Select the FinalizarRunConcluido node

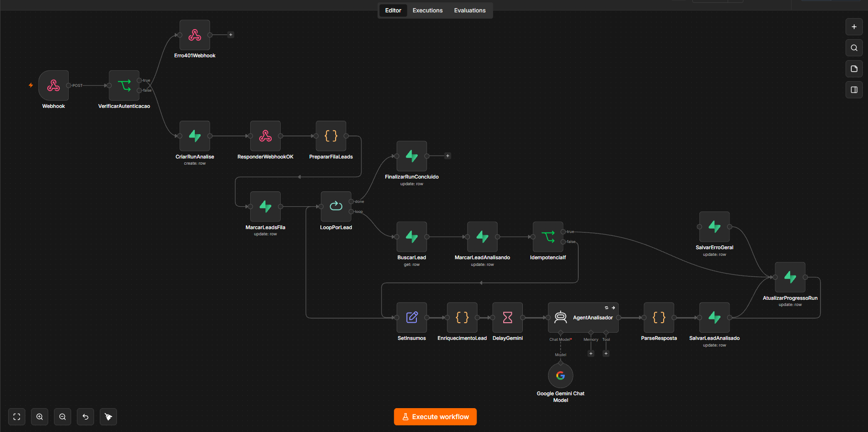click(412, 156)
